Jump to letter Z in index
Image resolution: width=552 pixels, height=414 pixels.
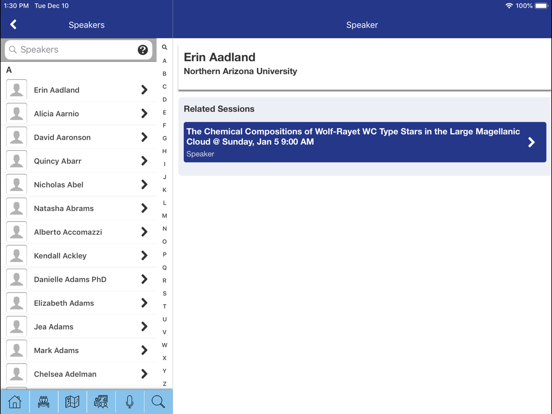(164, 384)
